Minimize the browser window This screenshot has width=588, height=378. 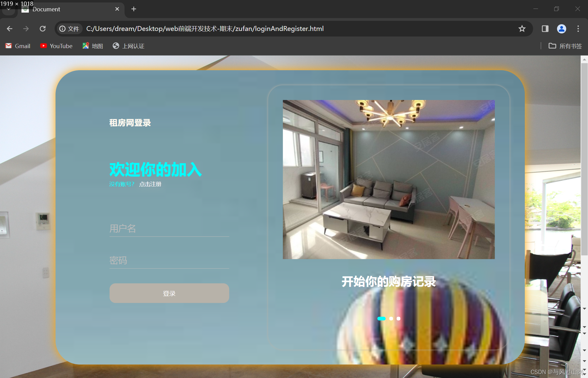pos(536,9)
